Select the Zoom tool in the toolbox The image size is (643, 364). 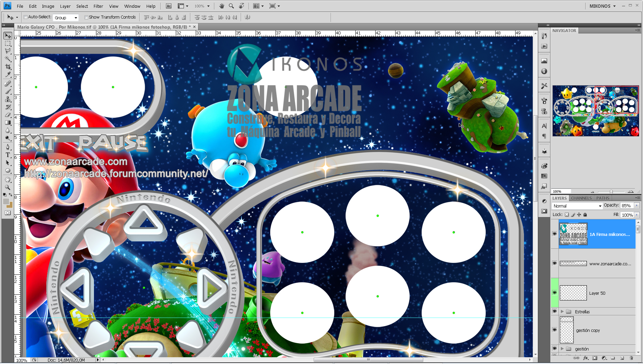[x=8, y=187]
